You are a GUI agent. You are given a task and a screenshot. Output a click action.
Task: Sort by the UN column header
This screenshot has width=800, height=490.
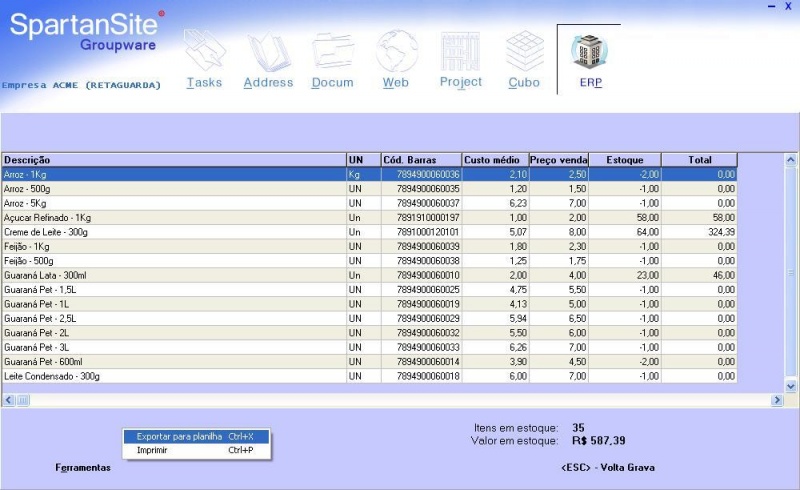[363, 160]
